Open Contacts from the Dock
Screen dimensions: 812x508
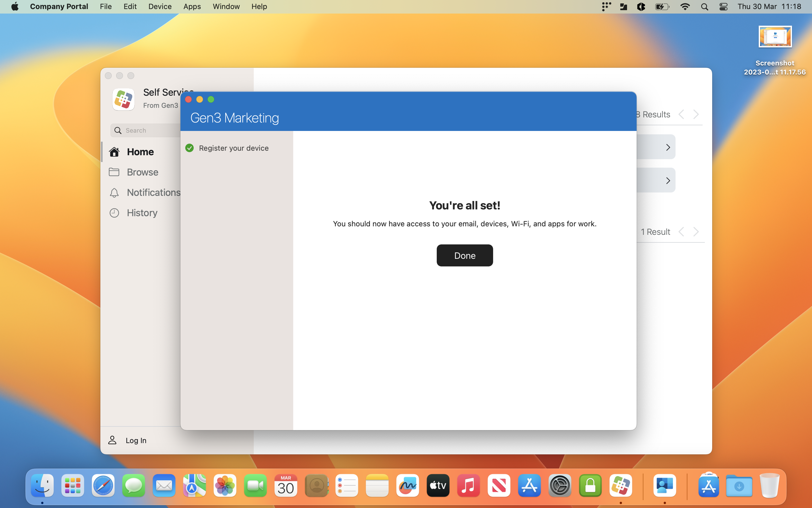click(x=316, y=485)
